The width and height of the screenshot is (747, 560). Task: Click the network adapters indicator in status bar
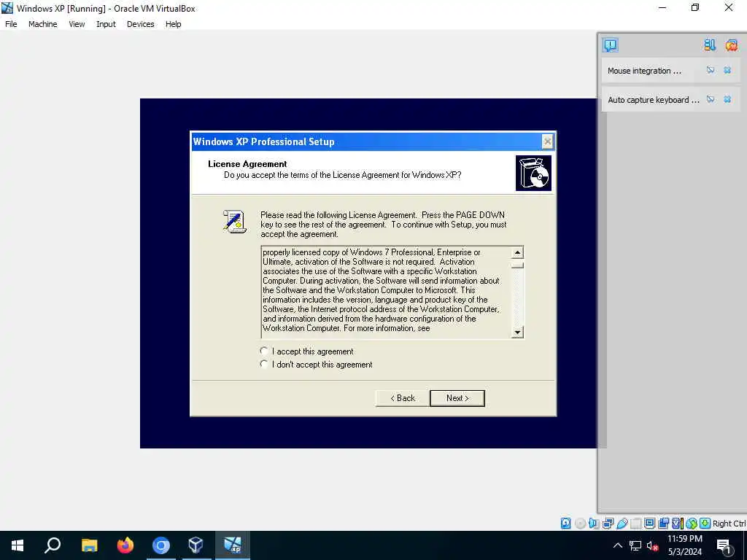click(608, 524)
